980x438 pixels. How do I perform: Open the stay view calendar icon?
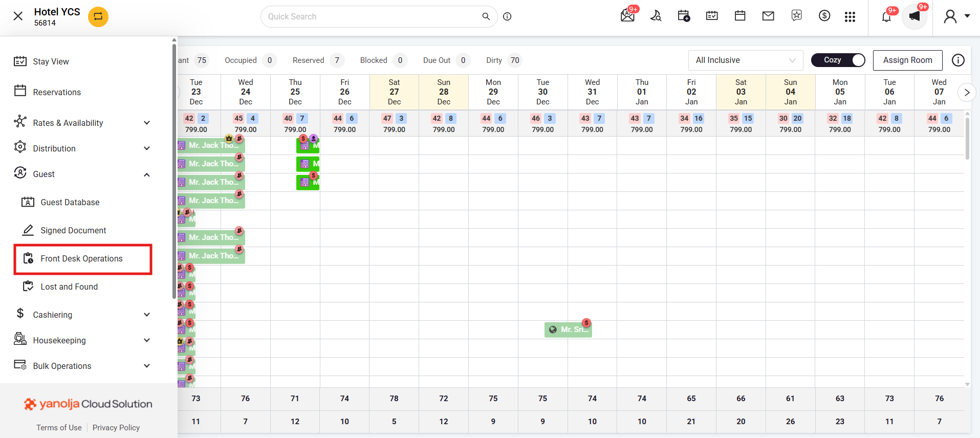pyautogui.click(x=712, y=16)
